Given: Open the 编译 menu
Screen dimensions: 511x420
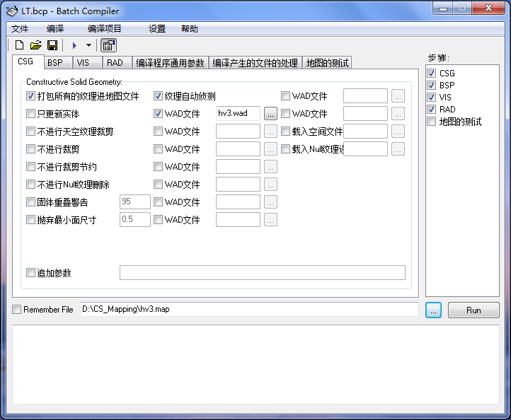Looking at the screenshot, I should tap(55, 29).
